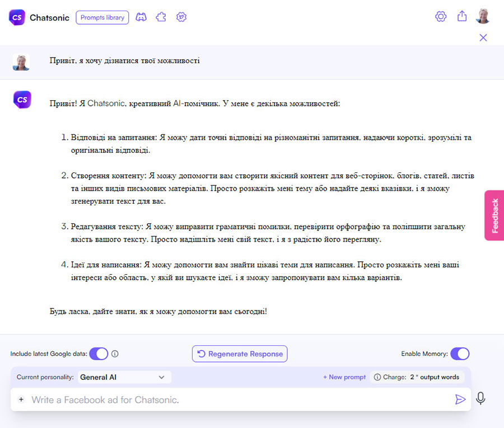Viewport: 504px width, 428px height.
Task: Click the closing line 'Будь ласка, дайте знати'
Action: click(x=158, y=312)
